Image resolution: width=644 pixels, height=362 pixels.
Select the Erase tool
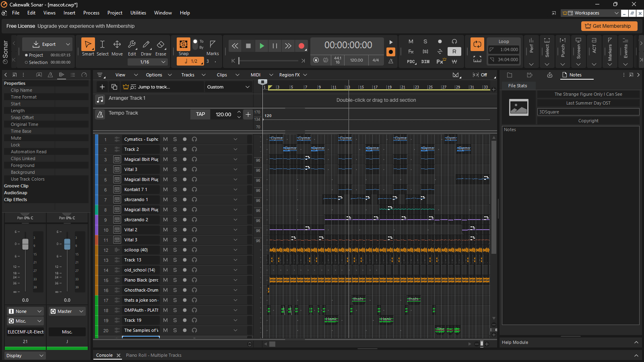tap(161, 47)
